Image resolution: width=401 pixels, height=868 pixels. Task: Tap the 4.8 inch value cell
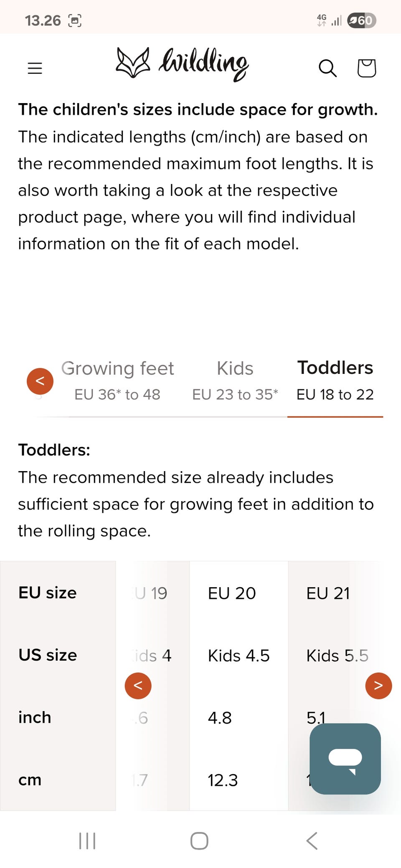point(220,718)
